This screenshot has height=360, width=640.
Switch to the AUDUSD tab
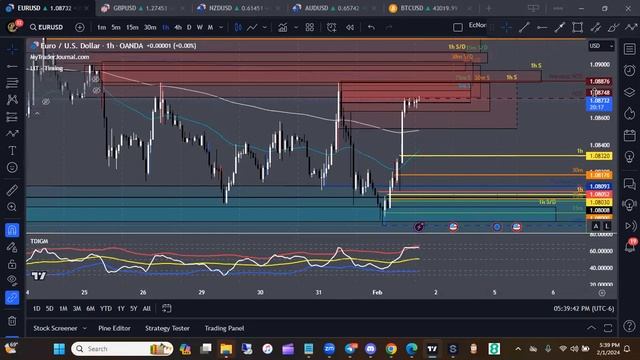[332, 8]
